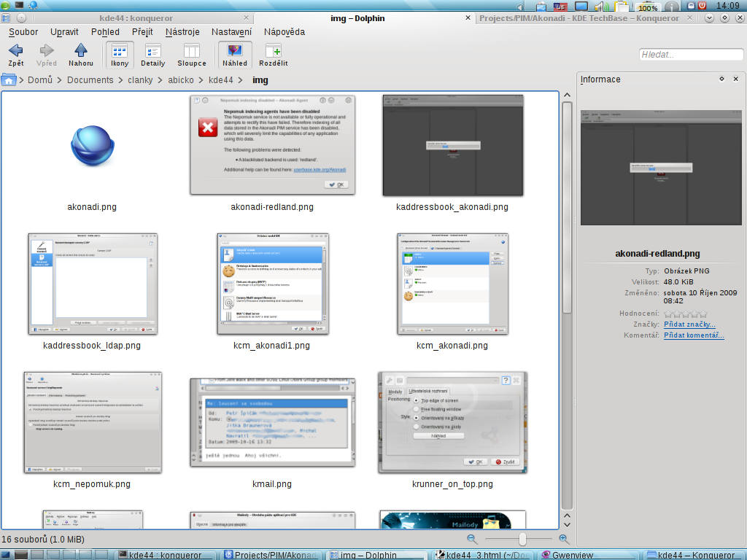Click the US keyboard layout flag

(560, 7)
